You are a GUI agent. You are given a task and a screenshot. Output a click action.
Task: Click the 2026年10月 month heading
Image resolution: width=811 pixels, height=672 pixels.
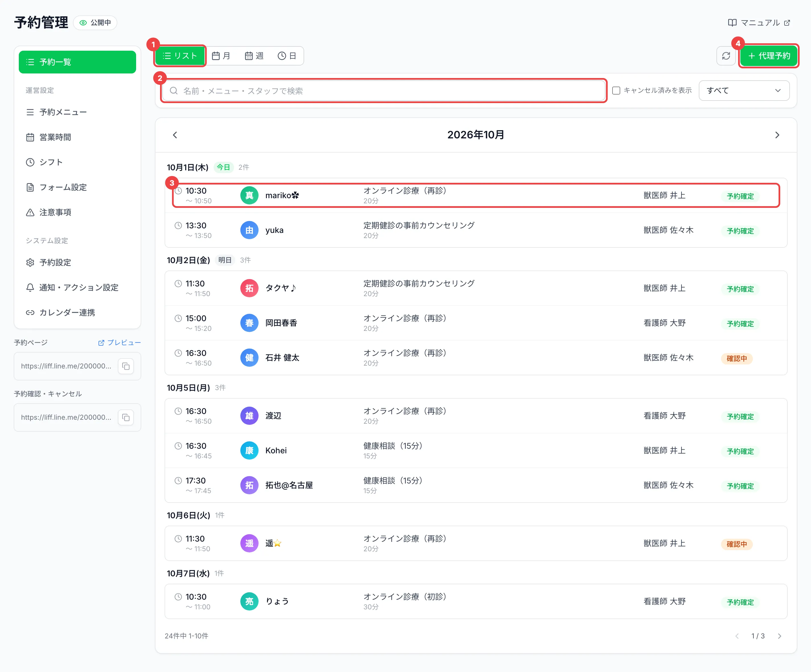[x=476, y=135]
